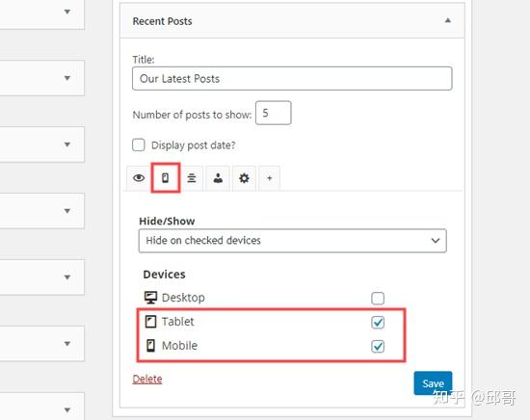Open Hide on checked devices dropdown
Screen dimensions: 530x420
pos(292,241)
